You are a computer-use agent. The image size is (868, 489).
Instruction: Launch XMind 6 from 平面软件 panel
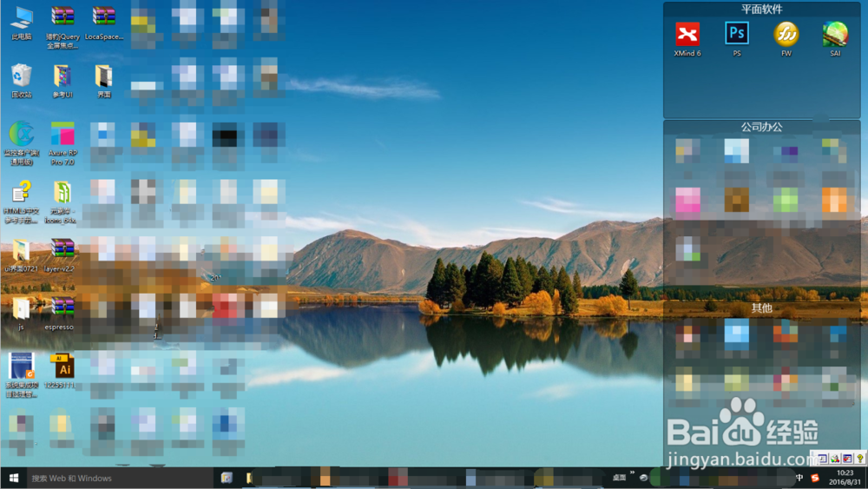[x=687, y=39]
